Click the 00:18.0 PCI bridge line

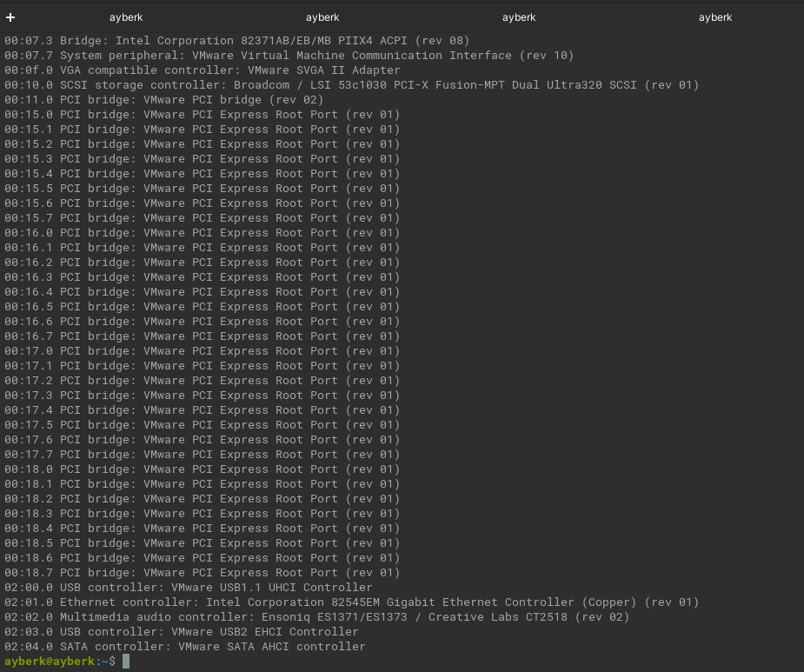[202, 469]
